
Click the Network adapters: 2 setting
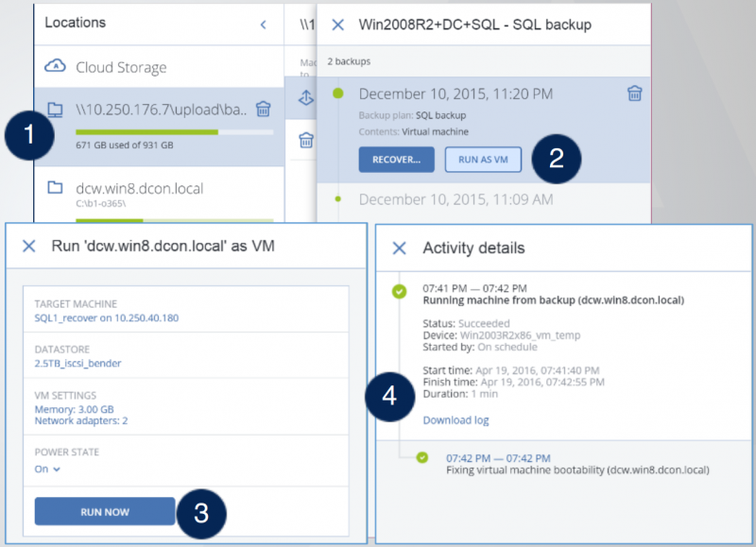81,420
